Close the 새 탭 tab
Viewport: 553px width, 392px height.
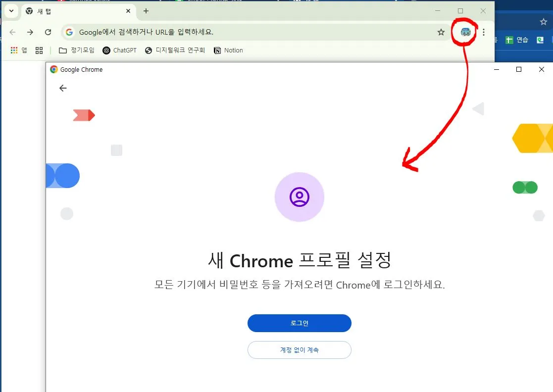coord(128,11)
